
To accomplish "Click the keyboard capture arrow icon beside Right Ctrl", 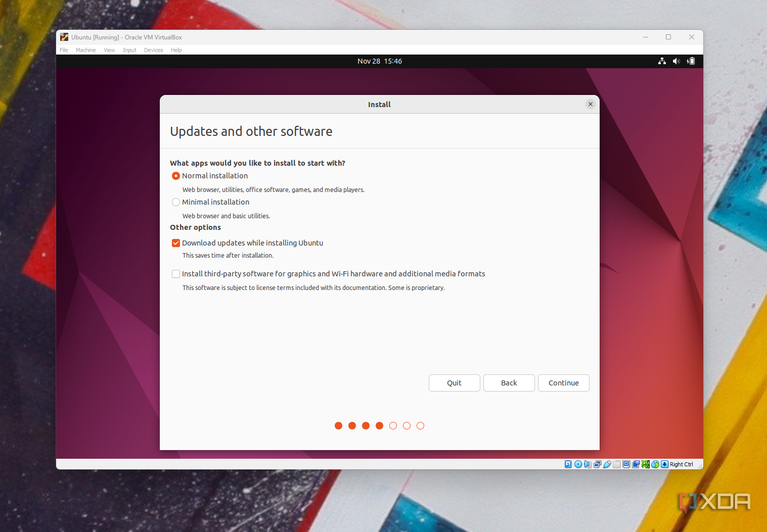I will tap(665, 464).
